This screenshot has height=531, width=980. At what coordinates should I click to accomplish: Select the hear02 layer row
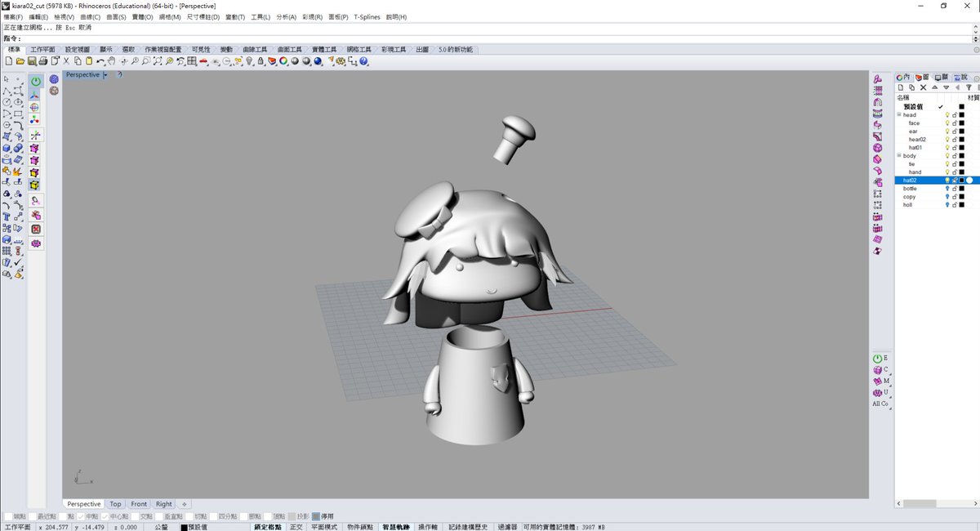pyautogui.click(x=937, y=140)
